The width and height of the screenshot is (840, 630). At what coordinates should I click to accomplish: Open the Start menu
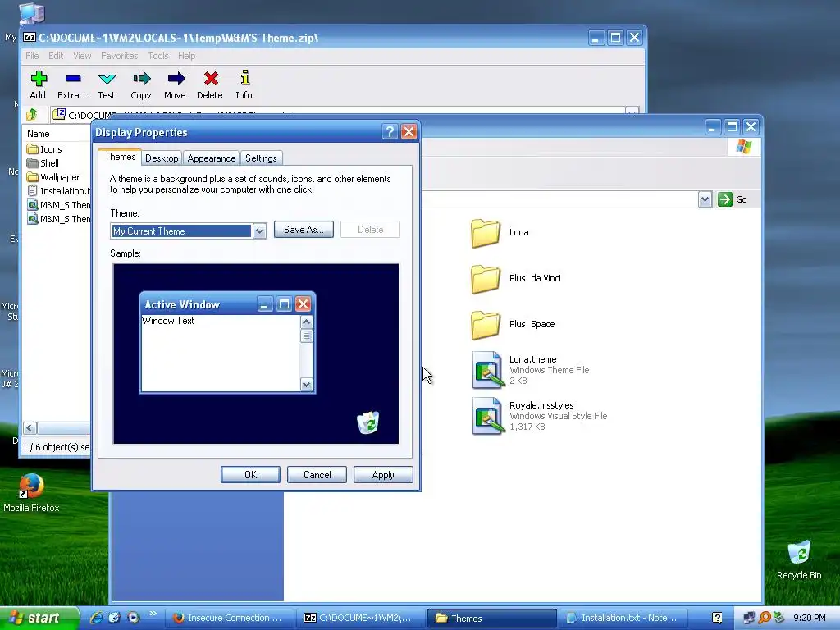tap(39, 618)
